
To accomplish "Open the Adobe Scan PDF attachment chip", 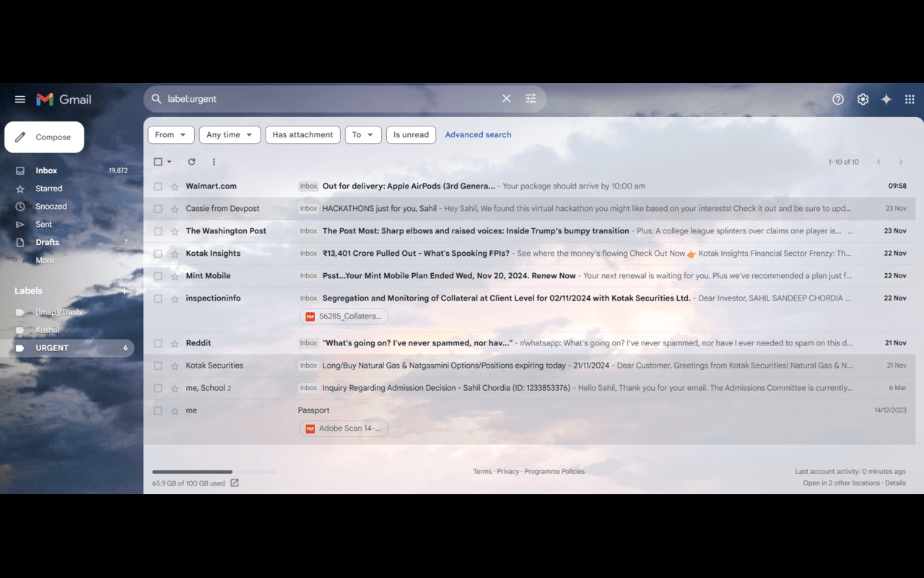I will click(x=344, y=428).
